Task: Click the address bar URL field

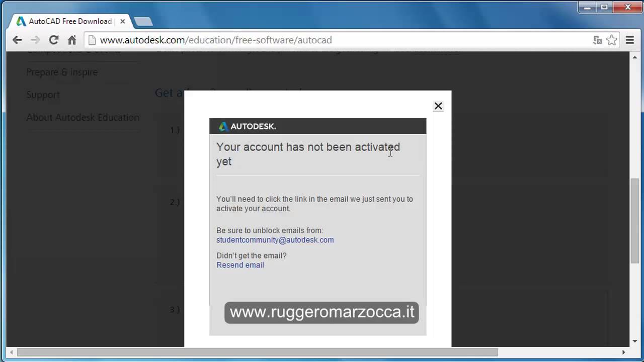Action: (x=337, y=40)
